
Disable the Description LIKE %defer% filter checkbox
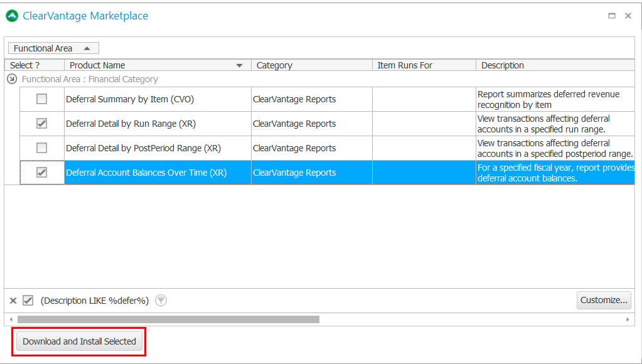pos(28,301)
